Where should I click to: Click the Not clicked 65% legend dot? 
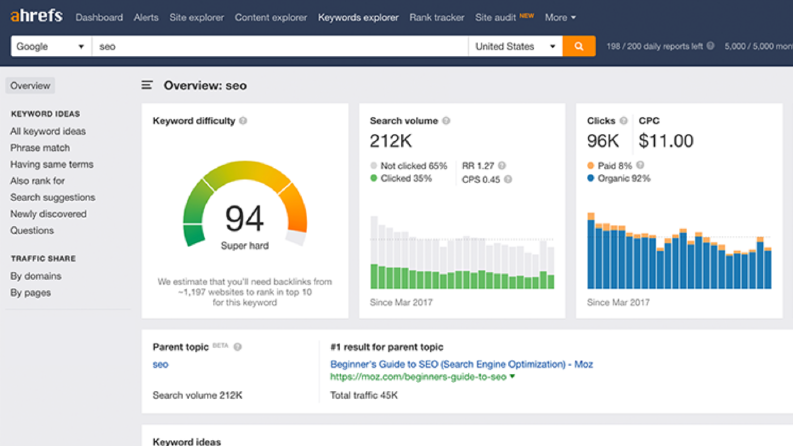(x=374, y=165)
